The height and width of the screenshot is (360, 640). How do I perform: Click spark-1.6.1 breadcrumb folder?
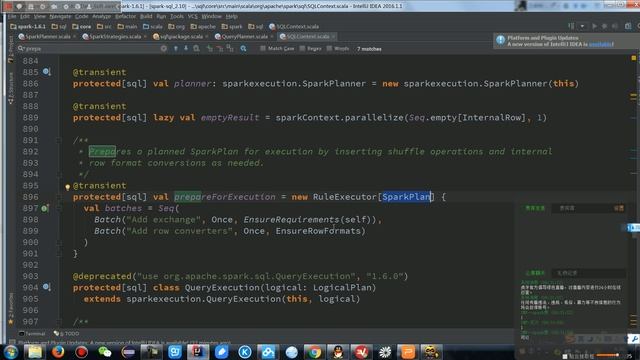(x=28, y=27)
